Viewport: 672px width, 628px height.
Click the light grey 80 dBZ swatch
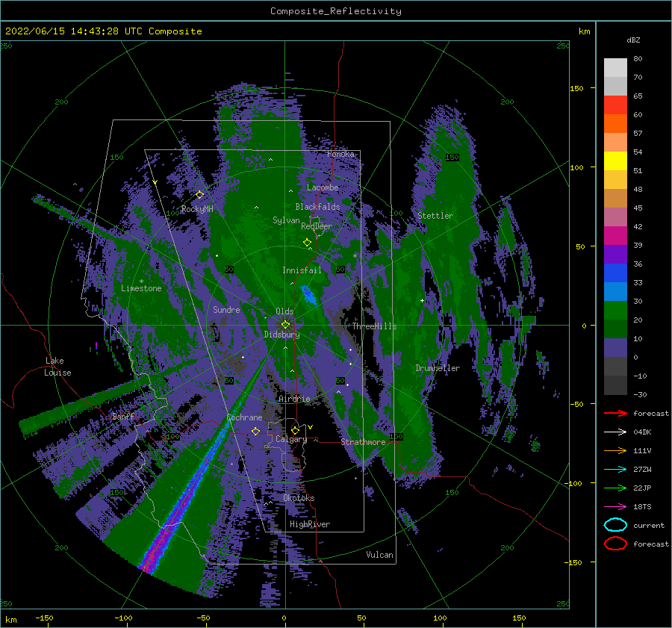615,67
